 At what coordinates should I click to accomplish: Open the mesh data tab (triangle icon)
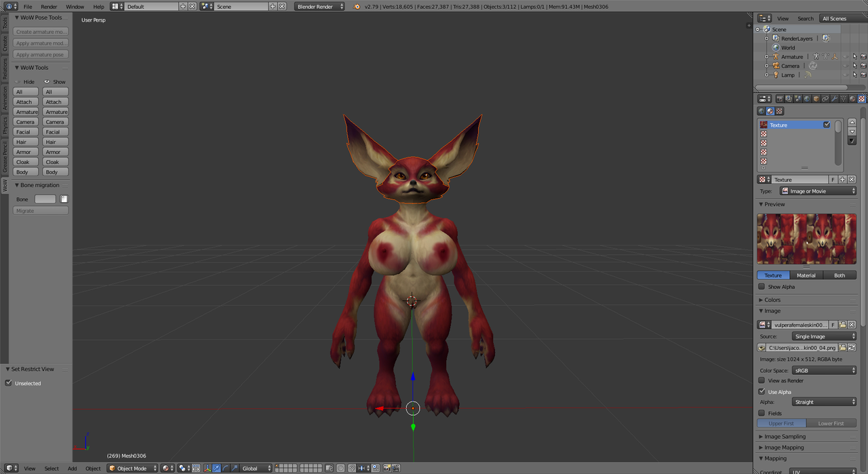click(x=844, y=99)
